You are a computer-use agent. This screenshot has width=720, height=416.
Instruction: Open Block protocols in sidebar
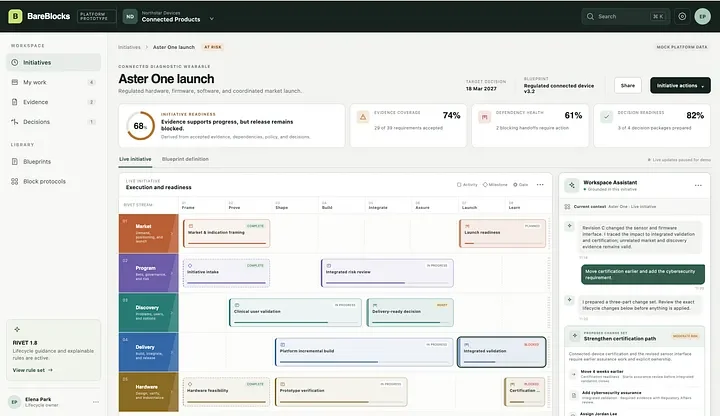(x=53, y=181)
